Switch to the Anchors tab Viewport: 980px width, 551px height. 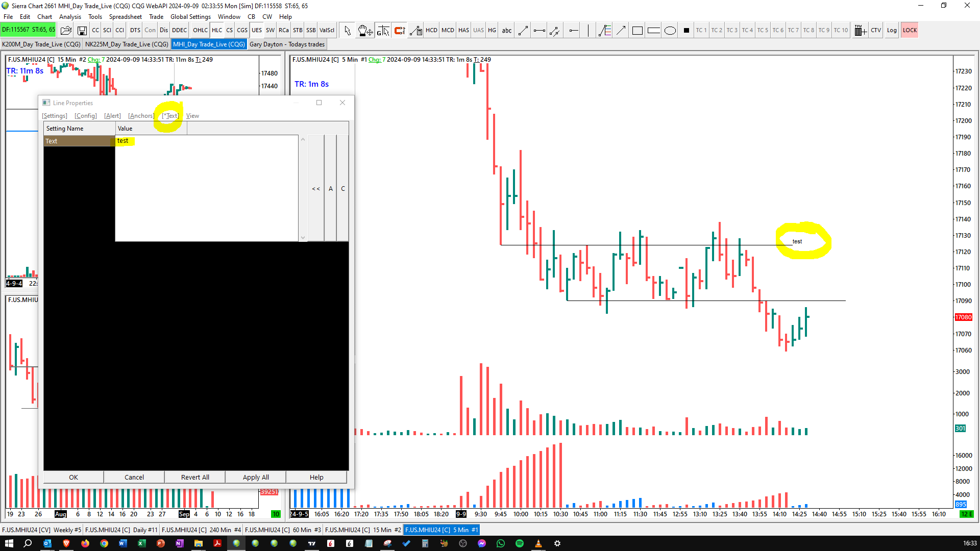pyautogui.click(x=141, y=116)
